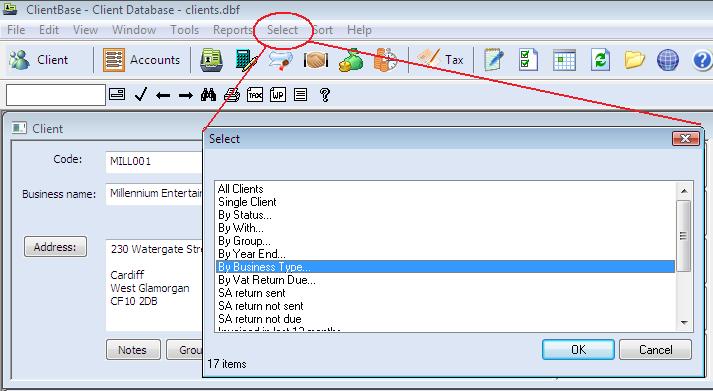Click the yellow folder icon
The width and height of the screenshot is (713, 391).
[634, 60]
